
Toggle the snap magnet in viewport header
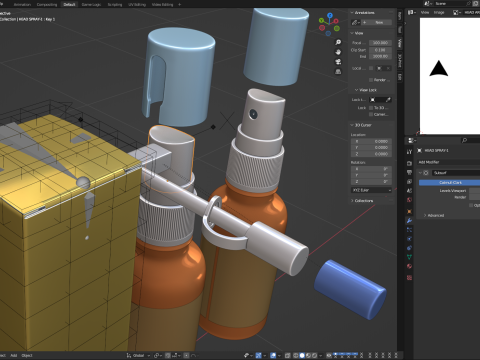pyautogui.click(x=168, y=356)
